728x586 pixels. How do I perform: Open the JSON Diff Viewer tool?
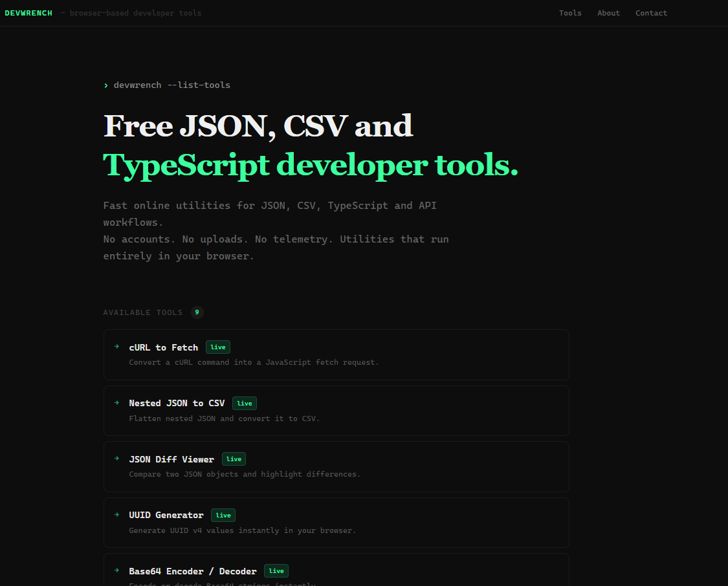(336, 466)
